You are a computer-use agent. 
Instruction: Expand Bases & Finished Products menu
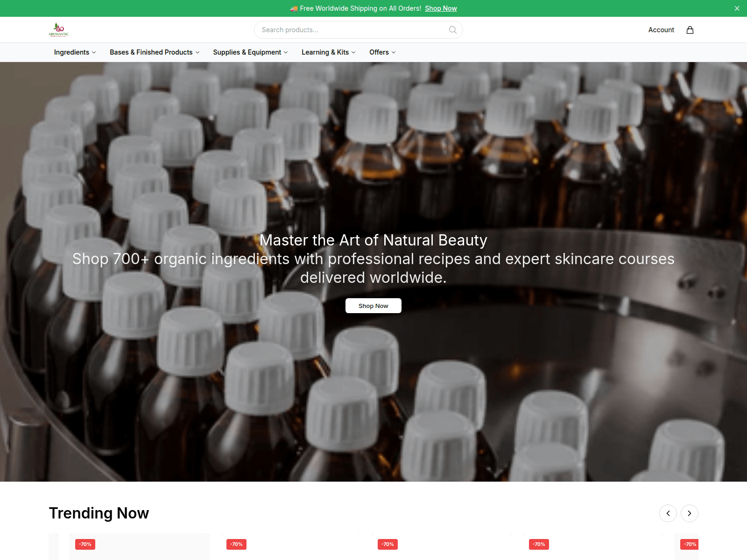[155, 52]
